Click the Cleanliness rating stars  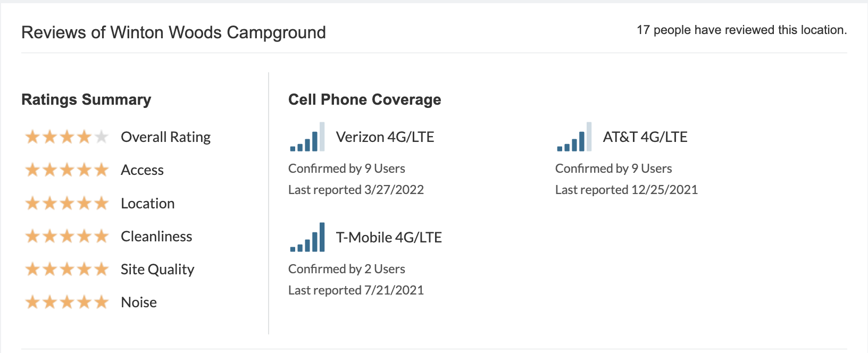point(67,236)
